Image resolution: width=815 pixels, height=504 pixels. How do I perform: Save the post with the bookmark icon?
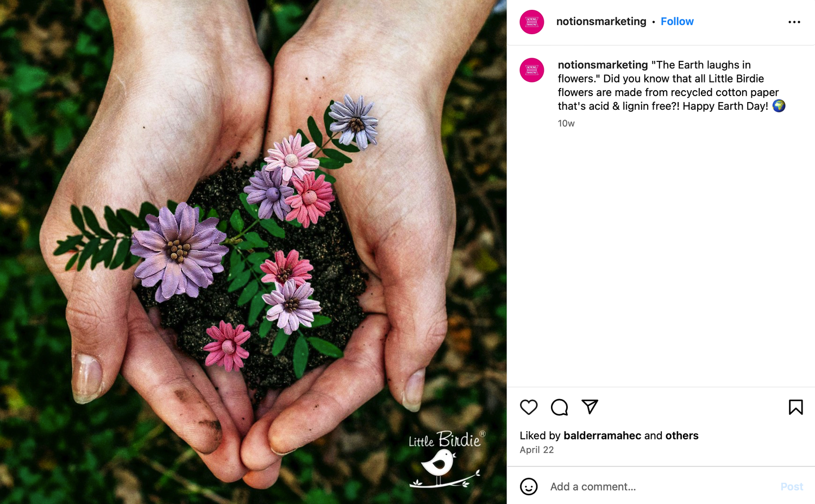(x=795, y=407)
